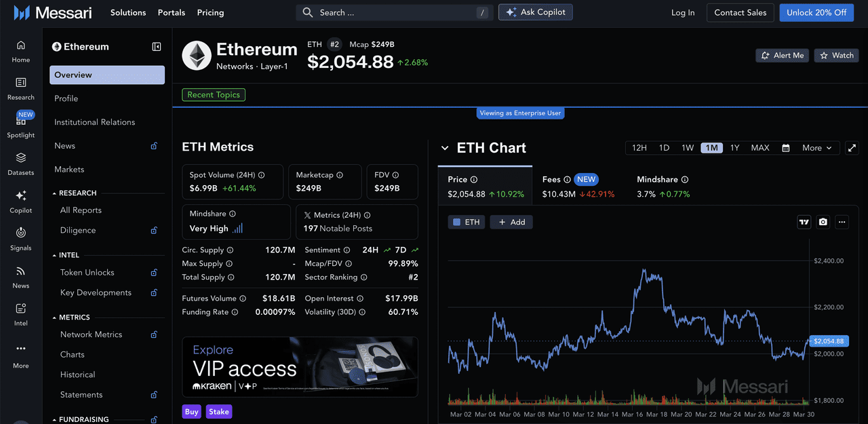Click the Unlock 20% Off button
868x424 pixels.
pos(816,12)
